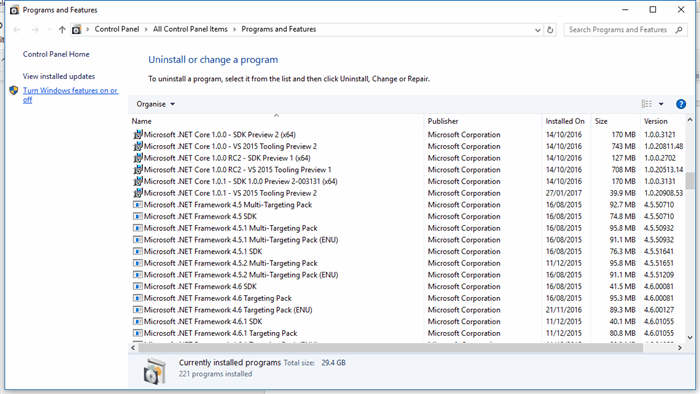Open Turn Windows features on or off

pos(71,95)
